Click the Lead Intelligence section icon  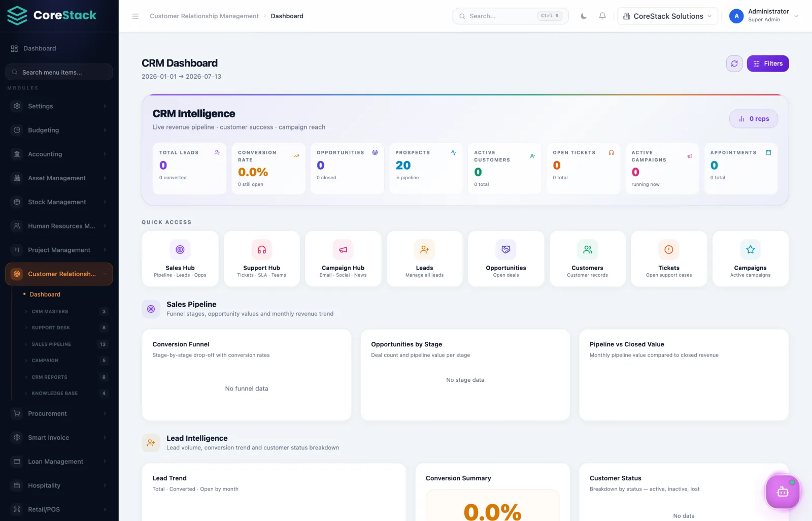pyautogui.click(x=151, y=443)
